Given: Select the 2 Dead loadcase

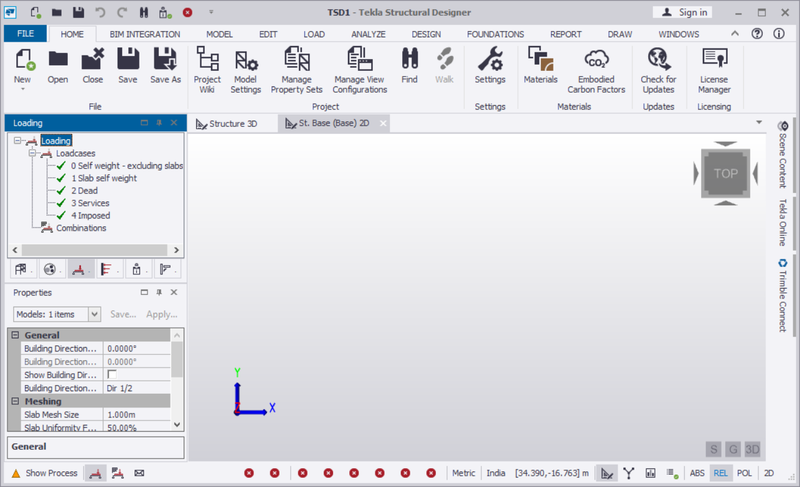Looking at the screenshot, I should pyautogui.click(x=84, y=191).
